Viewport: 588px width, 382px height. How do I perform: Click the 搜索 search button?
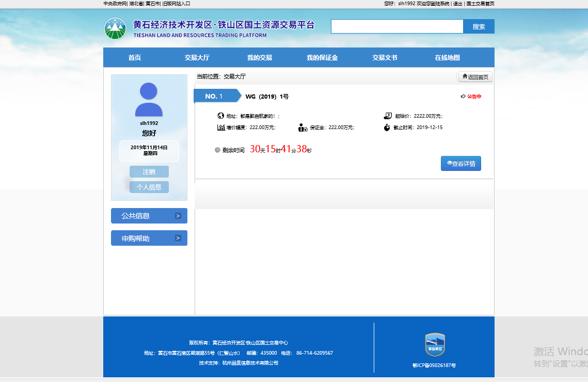pyautogui.click(x=479, y=26)
